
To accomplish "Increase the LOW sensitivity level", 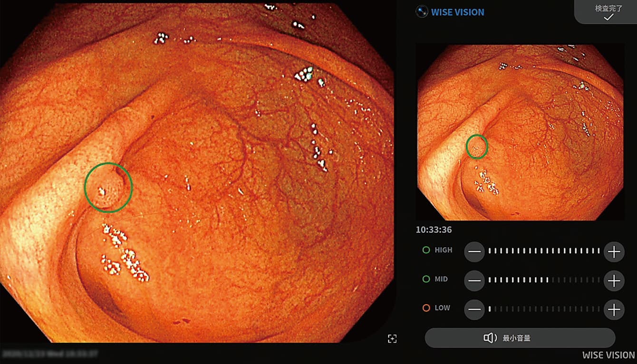I will (x=614, y=310).
